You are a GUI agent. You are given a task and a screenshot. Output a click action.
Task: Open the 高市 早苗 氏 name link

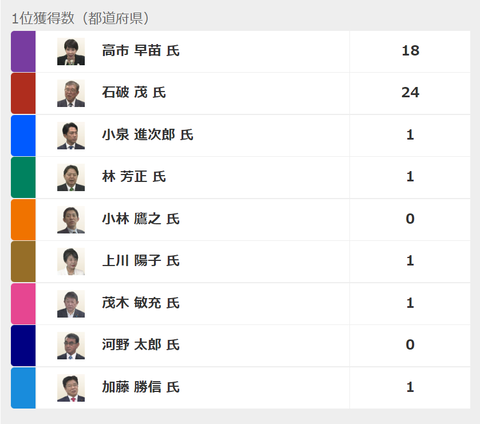[x=141, y=51]
